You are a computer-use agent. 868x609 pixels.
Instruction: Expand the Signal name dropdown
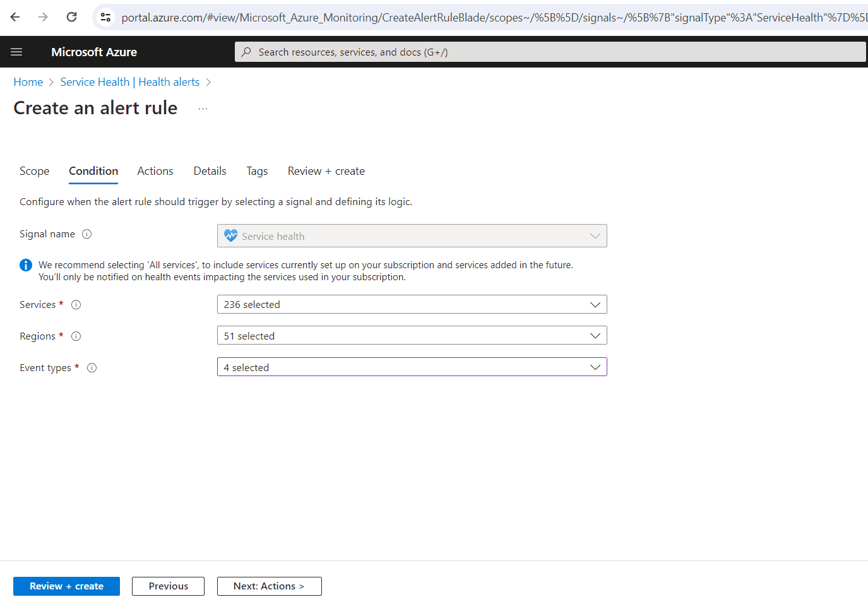tap(412, 236)
